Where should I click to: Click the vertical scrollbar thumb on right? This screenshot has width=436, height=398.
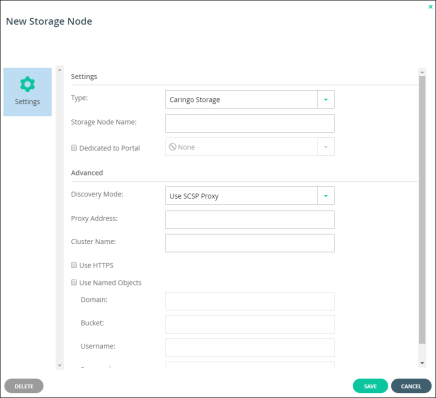(422, 210)
